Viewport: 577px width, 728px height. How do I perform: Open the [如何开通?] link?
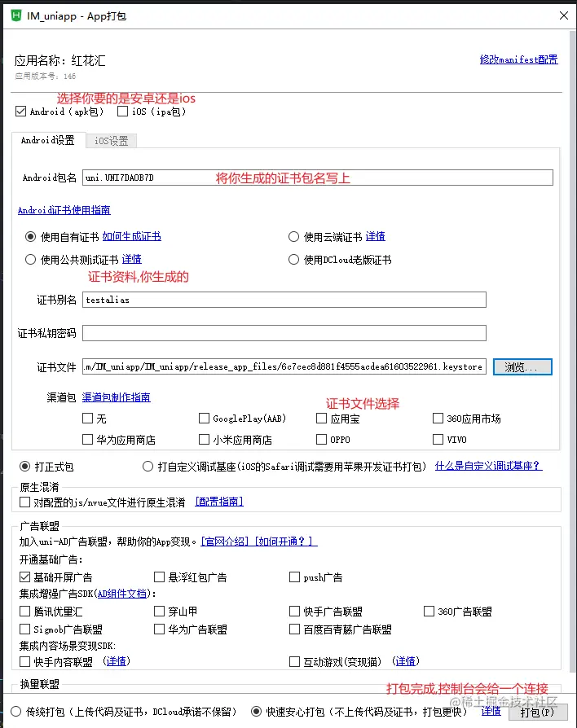(285, 542)
